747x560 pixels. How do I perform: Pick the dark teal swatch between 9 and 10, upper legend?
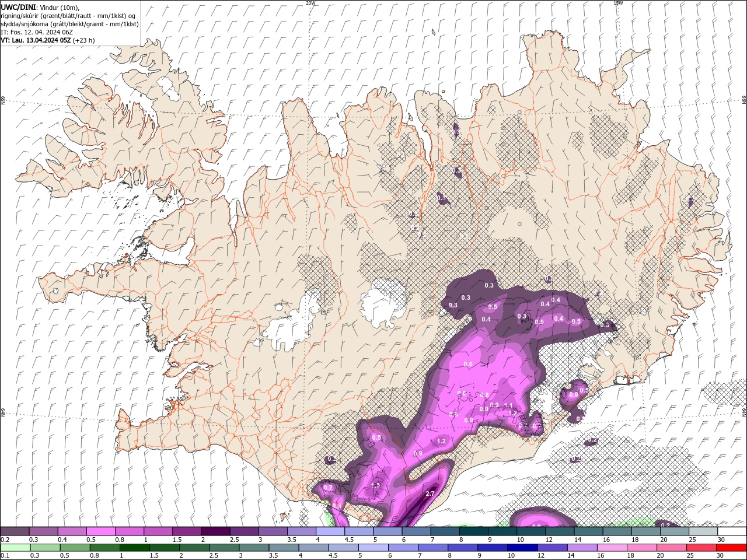click(502, 531)
